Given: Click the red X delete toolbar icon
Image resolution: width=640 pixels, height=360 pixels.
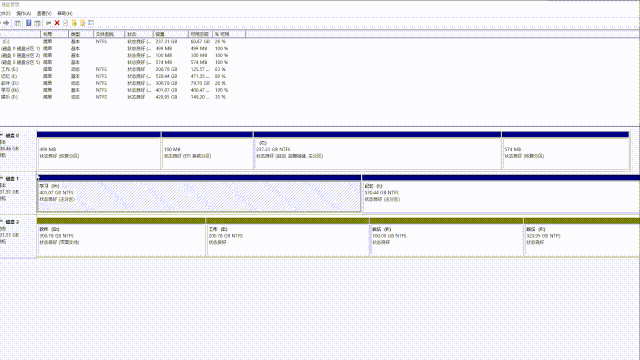Looking at the screenshot, I should point(57,23).
